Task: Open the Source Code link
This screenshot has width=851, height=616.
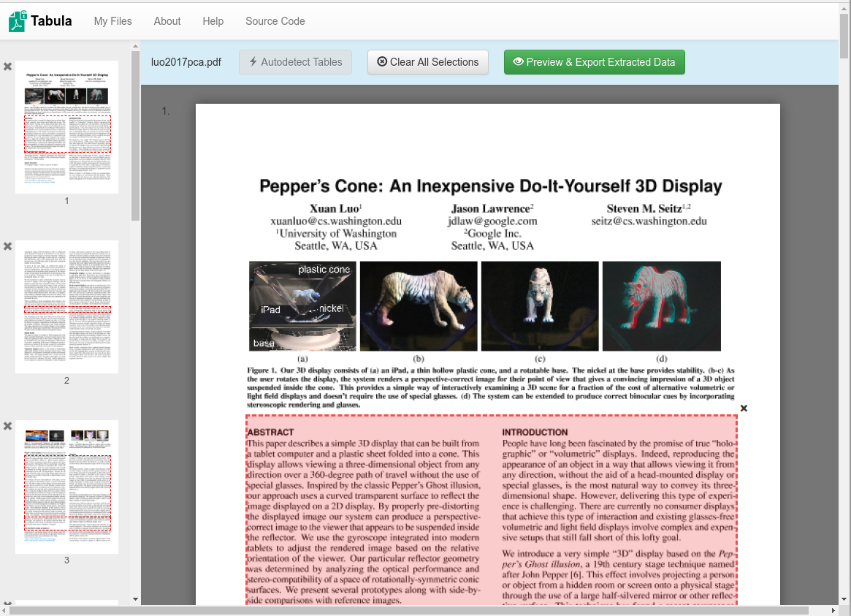Action: pyautogui.click(x=275, y=21)
